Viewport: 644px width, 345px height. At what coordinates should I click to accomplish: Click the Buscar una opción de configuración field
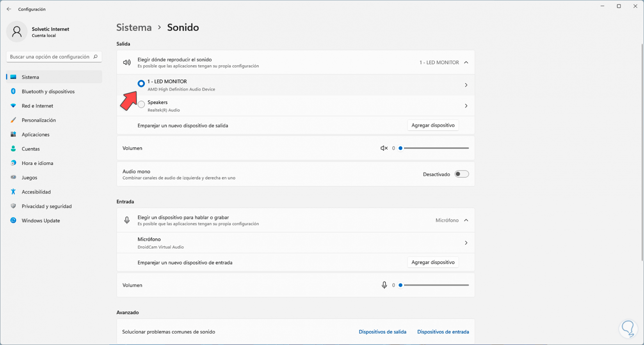tap(50, 57)
